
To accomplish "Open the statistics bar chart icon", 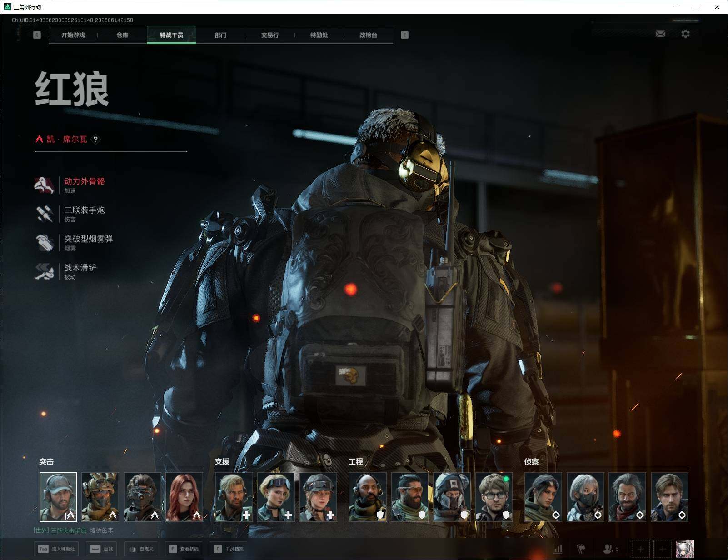I will tap(557, 549).
